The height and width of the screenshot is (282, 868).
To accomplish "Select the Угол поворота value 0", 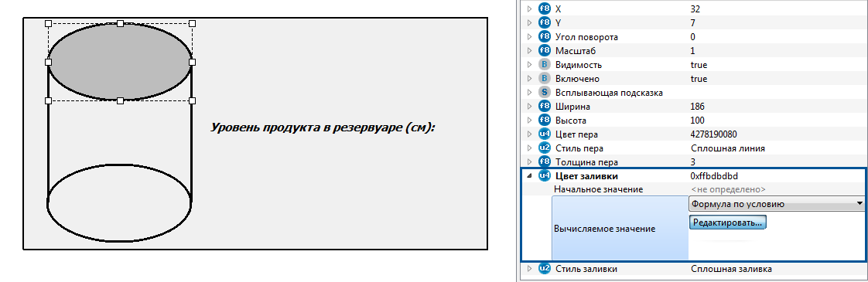I will (x=693, y=37).
